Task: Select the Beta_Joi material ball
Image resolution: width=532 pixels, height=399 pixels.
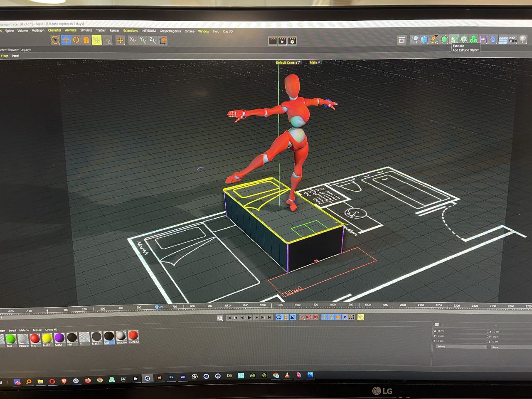Action: (x=121, y=337)
